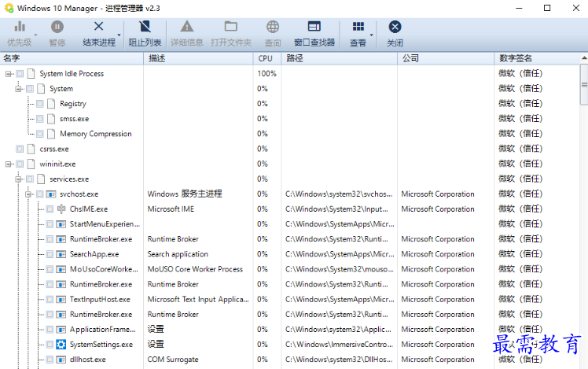Click the svchost.exe window icon
The width and height of the screenshot is (588, 369).
pos(51,194)
